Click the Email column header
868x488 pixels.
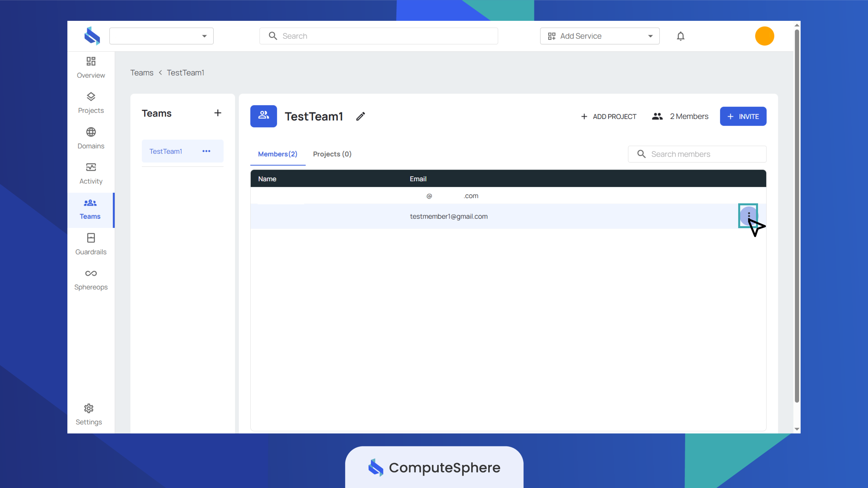[x=418, y=179]
